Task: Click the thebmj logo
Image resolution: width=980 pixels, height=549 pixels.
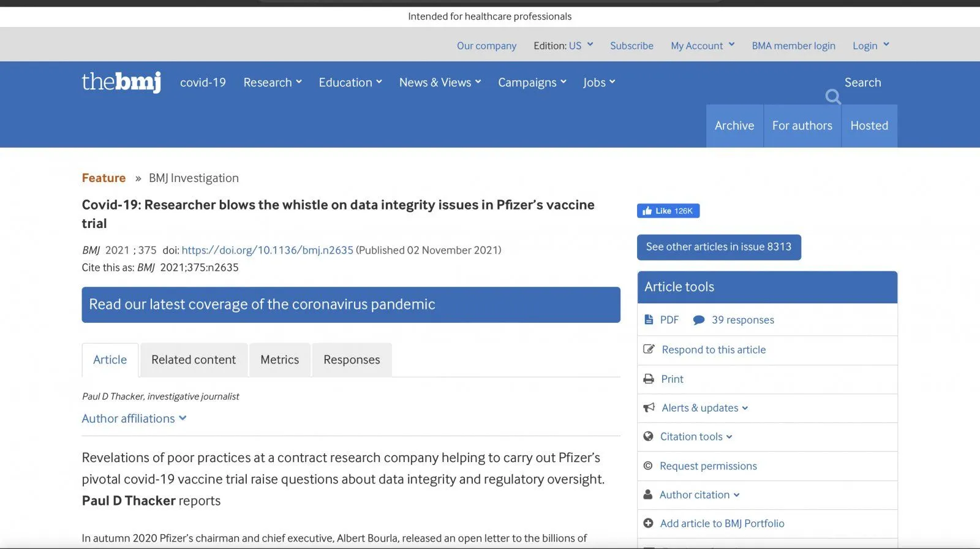Action: 121,82
